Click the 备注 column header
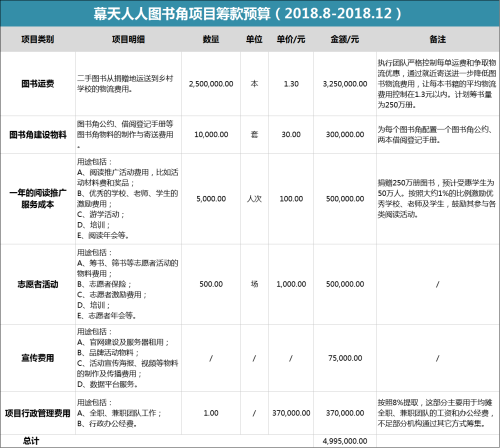500x448 pixels. coord(438,39)
